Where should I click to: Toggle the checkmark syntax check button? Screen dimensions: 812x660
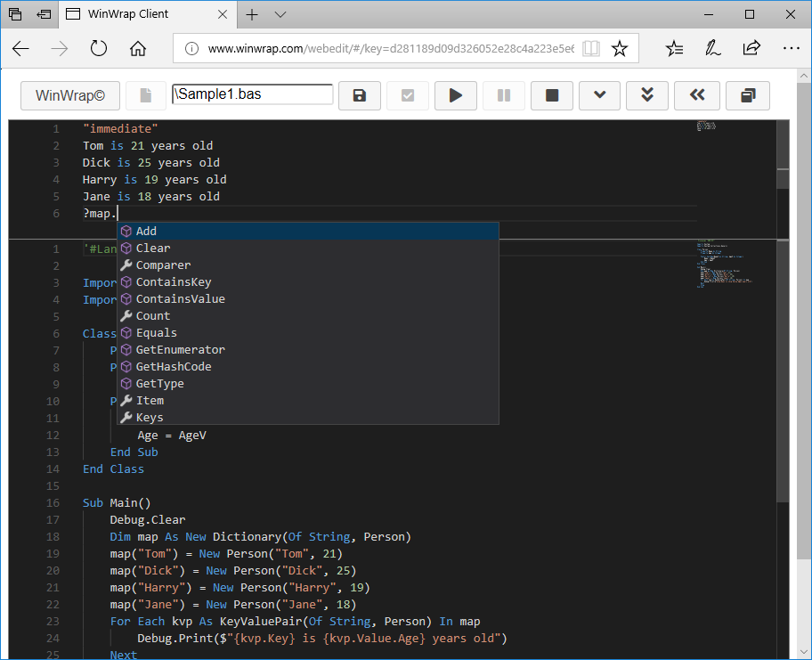pos(408,95)
